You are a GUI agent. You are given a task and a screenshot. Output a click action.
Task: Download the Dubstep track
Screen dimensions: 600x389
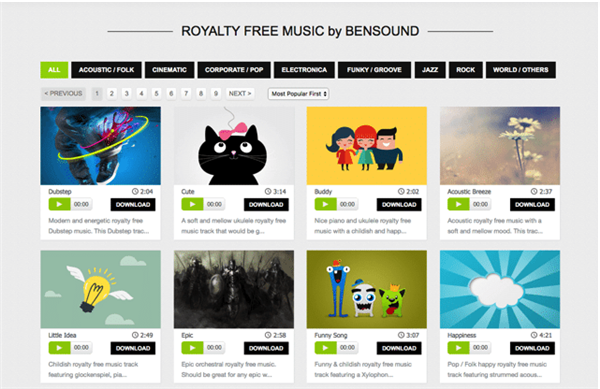pos(133,205)
